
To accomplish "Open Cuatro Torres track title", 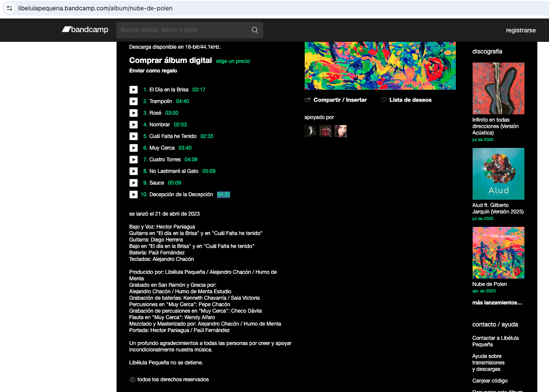I will (x=165, y=160).
